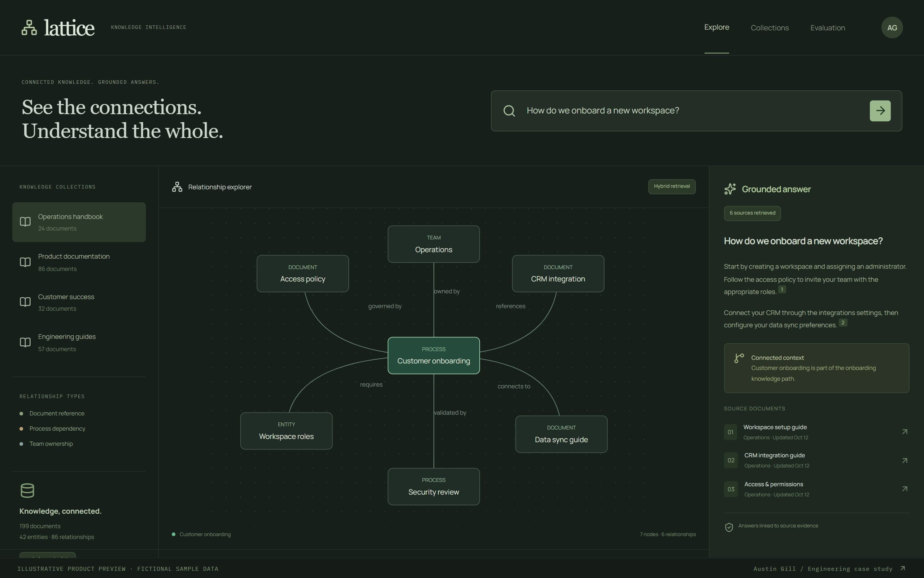Click the 6 sources retrieved badge
The width and height of the screenshot is (924, 578).
tap(752, 213)
